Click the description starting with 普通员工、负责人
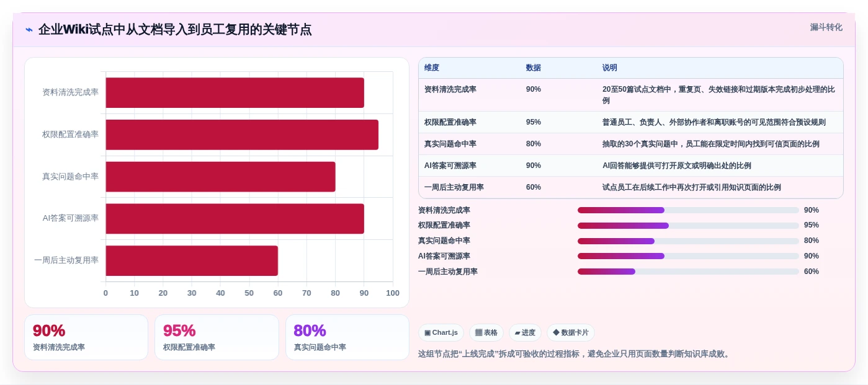The width and height of the screenshot is (868, 385). [714, 122]
